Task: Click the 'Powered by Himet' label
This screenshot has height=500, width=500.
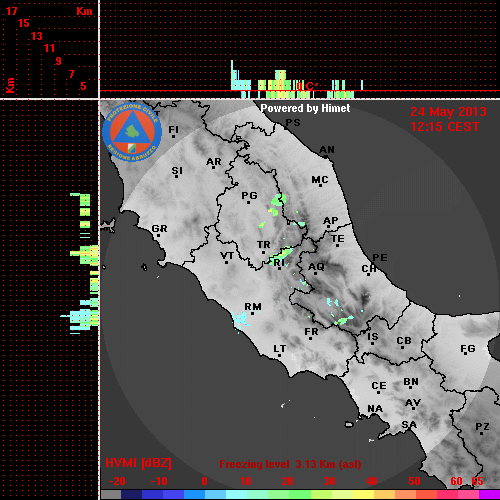Action: coord(305,108)
